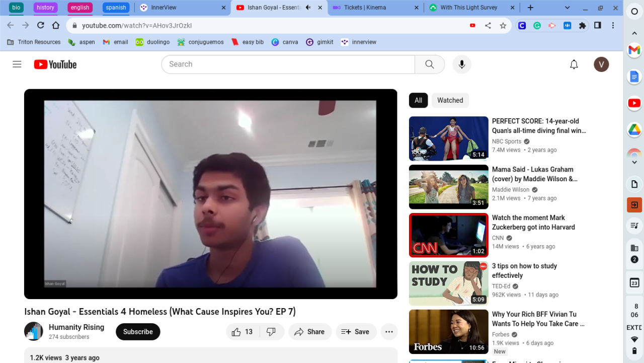Click the search magnifier button
Screen dimensions: 644x363
click(430, 64)
